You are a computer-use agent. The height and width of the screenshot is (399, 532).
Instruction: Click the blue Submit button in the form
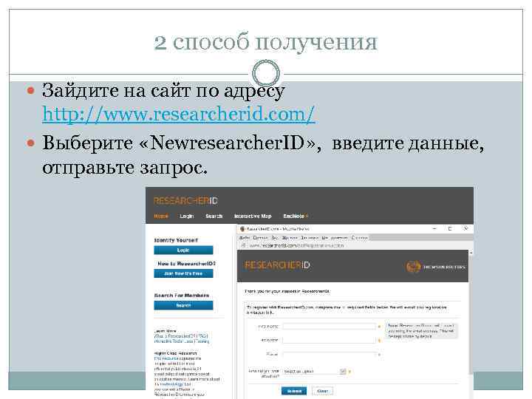pyautogui.click(x=294, y=391)
